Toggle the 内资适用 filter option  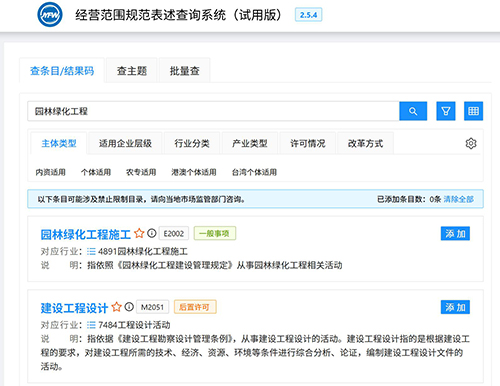(50, 172)
